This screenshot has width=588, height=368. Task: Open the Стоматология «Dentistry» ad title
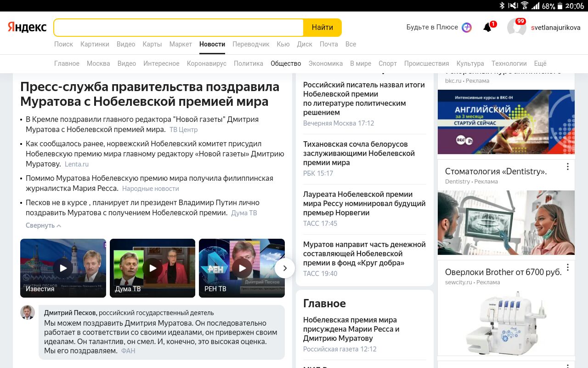(496, 172)
